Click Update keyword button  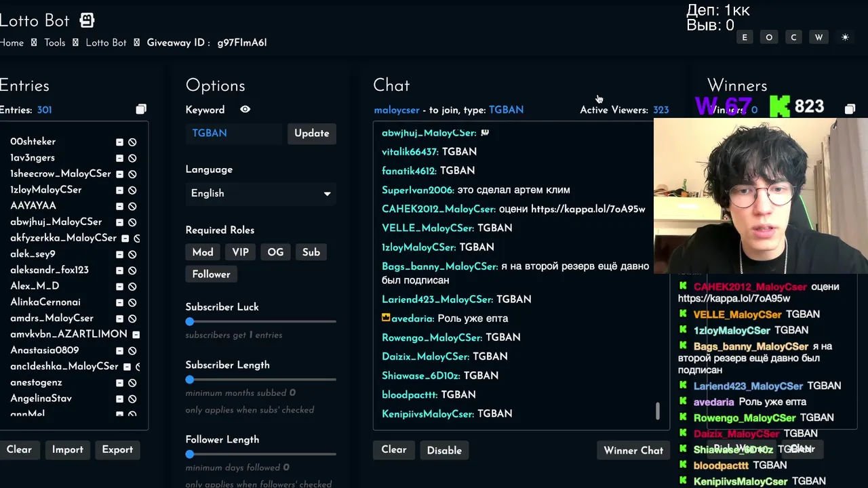click(312, 134)
